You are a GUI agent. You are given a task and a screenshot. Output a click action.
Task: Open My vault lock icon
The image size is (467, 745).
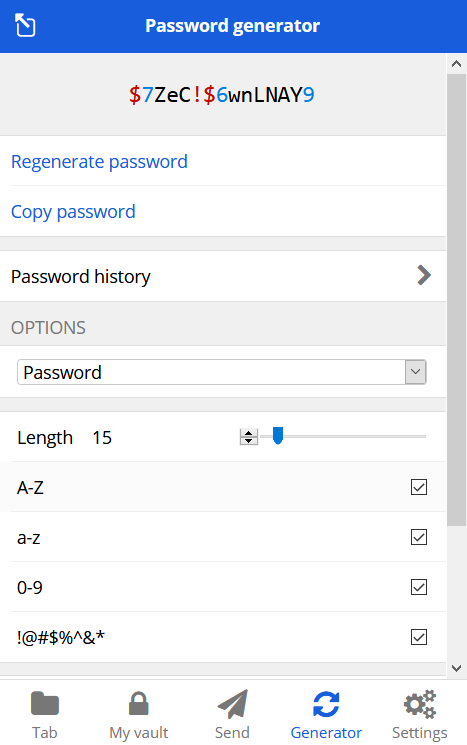tap(139, 704)
